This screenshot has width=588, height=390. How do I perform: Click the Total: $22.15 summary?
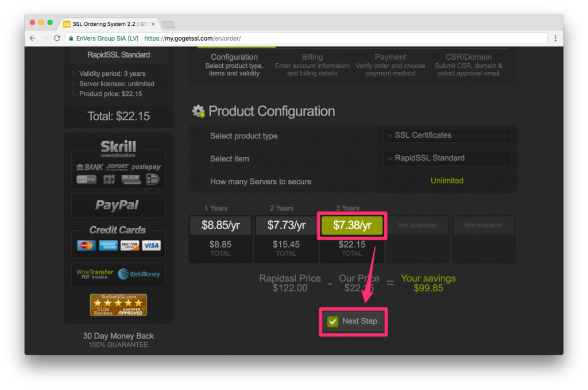tap(118, 116)
